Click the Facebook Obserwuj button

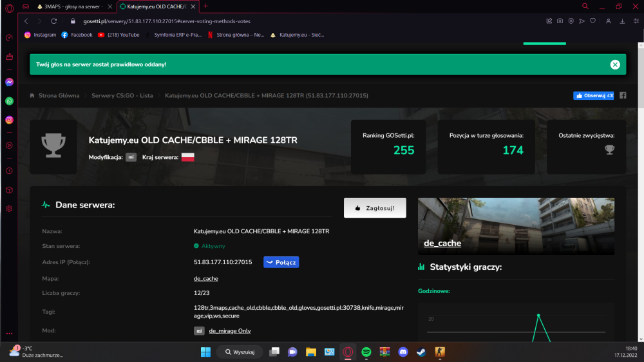tap(594, 95)
